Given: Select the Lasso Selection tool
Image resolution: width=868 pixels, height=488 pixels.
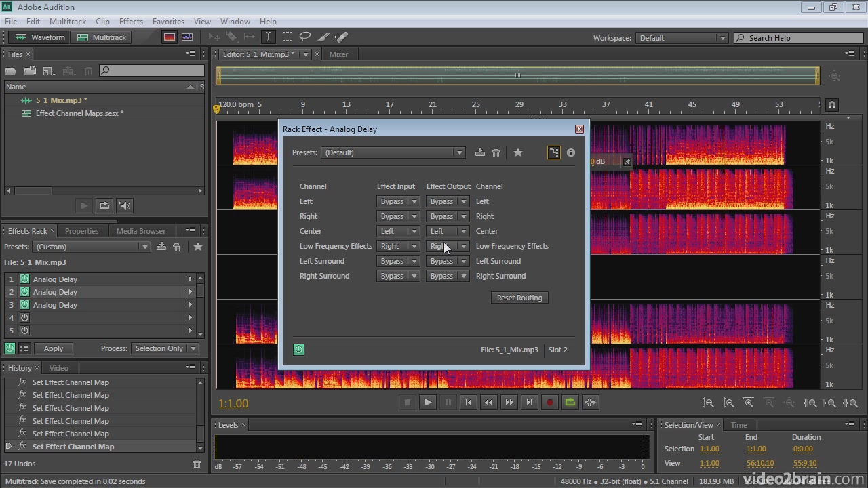Looking at the screenshot, I should (x=305, y=37).
